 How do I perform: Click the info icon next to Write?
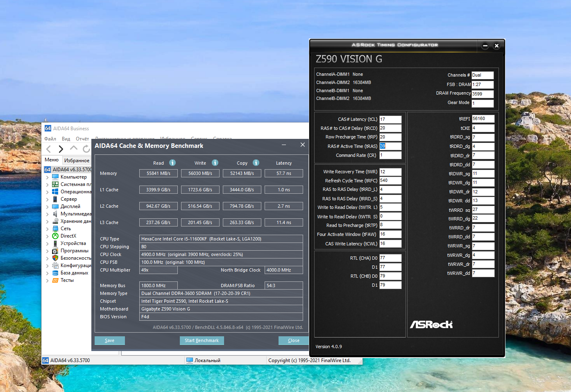click(215, 163)
